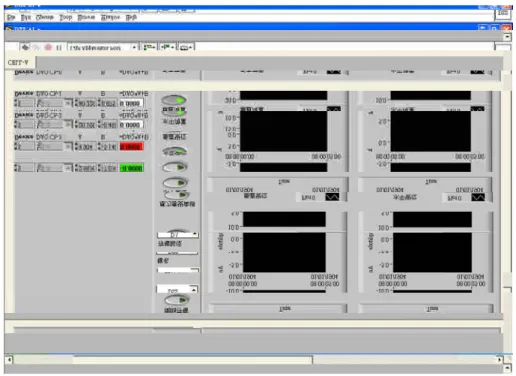516x376 pixels.
Task: Open the Align Objects toolbar icon
Action: 149,48
